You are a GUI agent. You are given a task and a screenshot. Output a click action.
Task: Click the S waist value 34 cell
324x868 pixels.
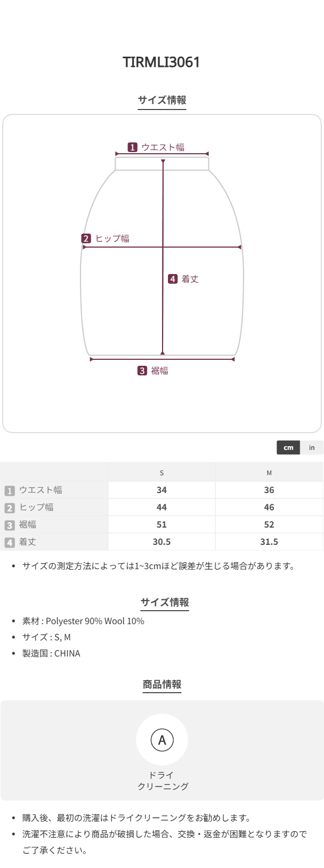click(161, 490)
